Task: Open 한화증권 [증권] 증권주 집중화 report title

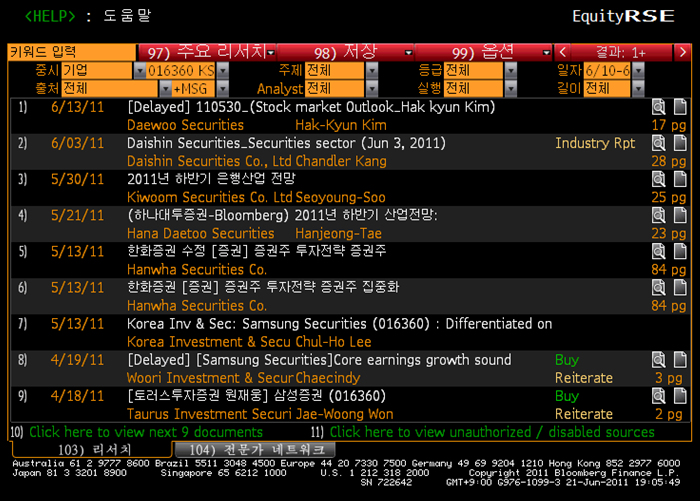Action: [263, 288]
